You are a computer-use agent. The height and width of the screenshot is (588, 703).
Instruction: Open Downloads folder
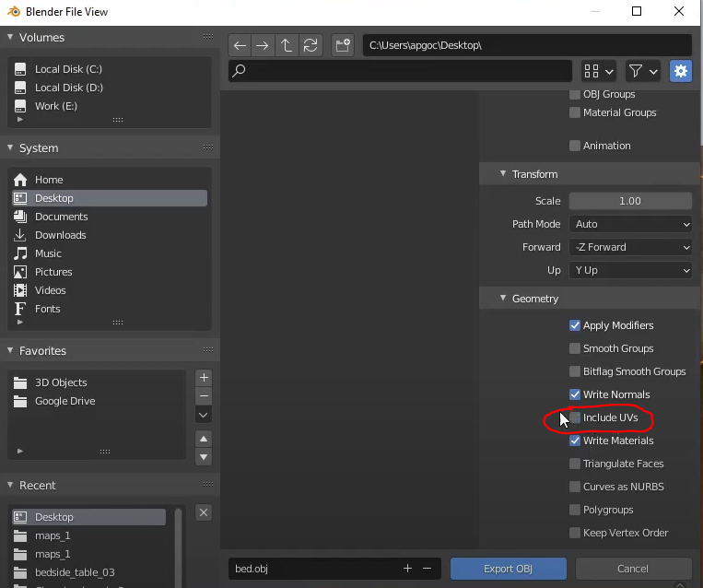110,235
